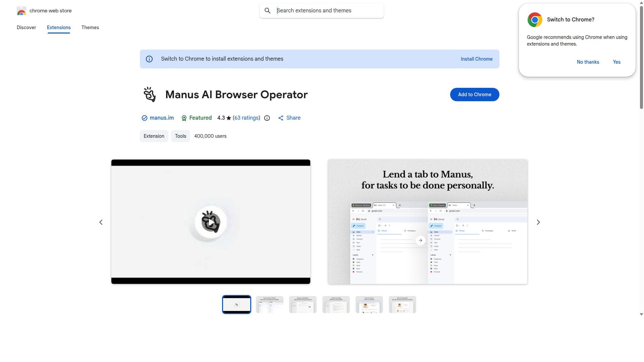Open manus.im publisher link

[162, 118]
